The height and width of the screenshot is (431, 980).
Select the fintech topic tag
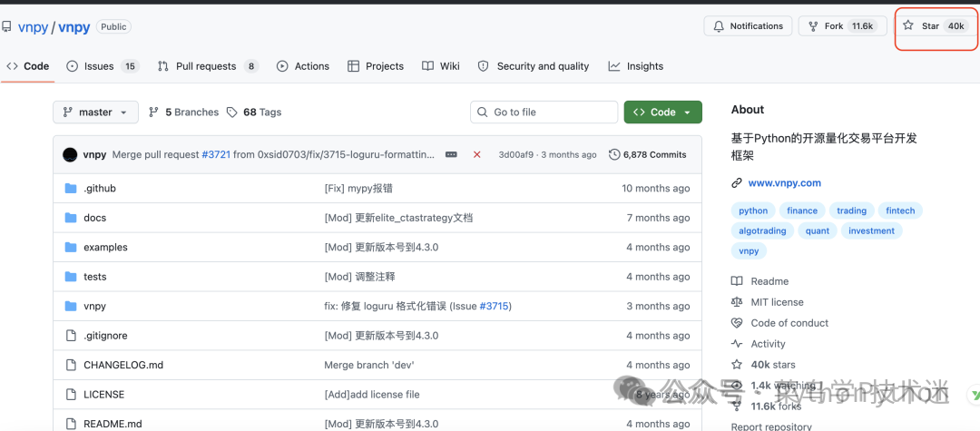click(x=900, y=211)
